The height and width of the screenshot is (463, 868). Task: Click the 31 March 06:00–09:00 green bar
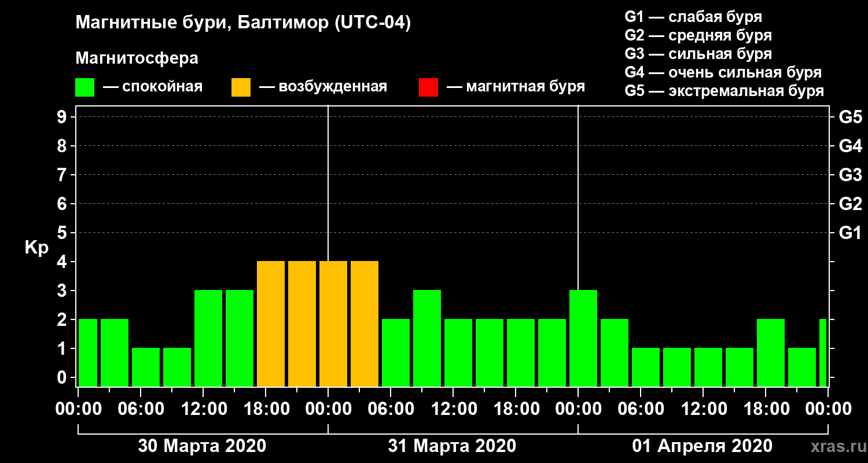coord(396,352)
